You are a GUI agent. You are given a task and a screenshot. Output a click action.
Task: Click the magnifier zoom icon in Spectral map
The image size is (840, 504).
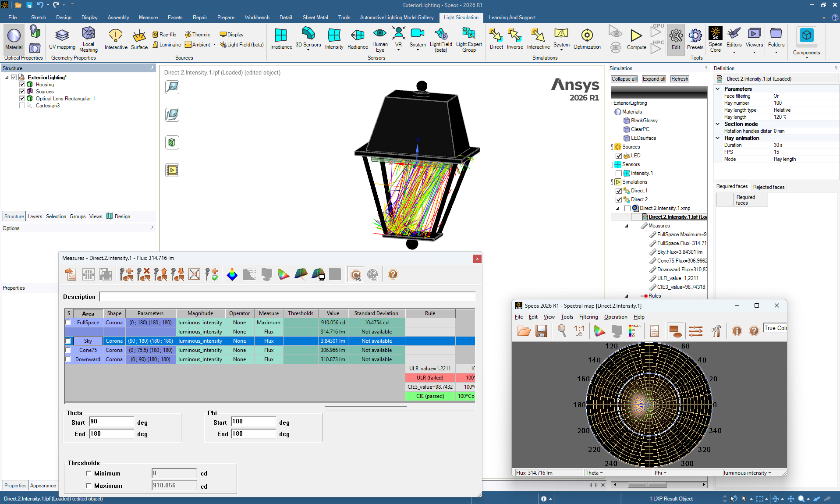[x=562, y=331]
